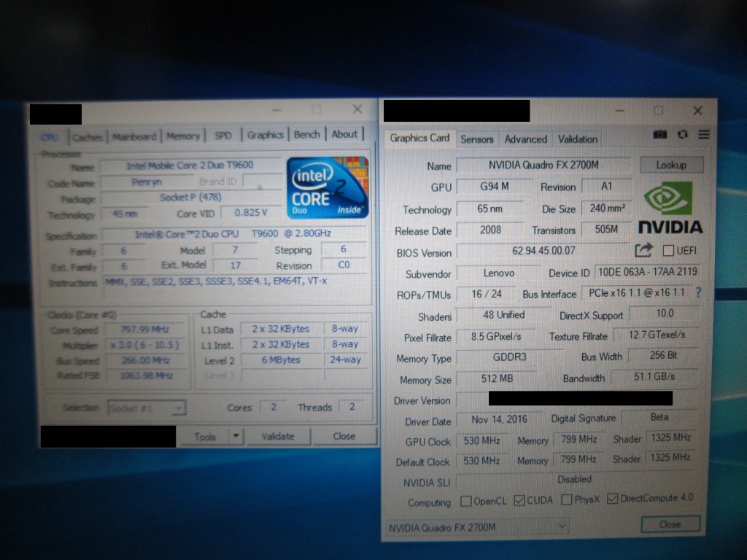Image resolution: width=747 pixels, height=560 pixels.
Task: Click the Texture Fillrate value 12.7 GTexel/s
Action: click(657, 335)
